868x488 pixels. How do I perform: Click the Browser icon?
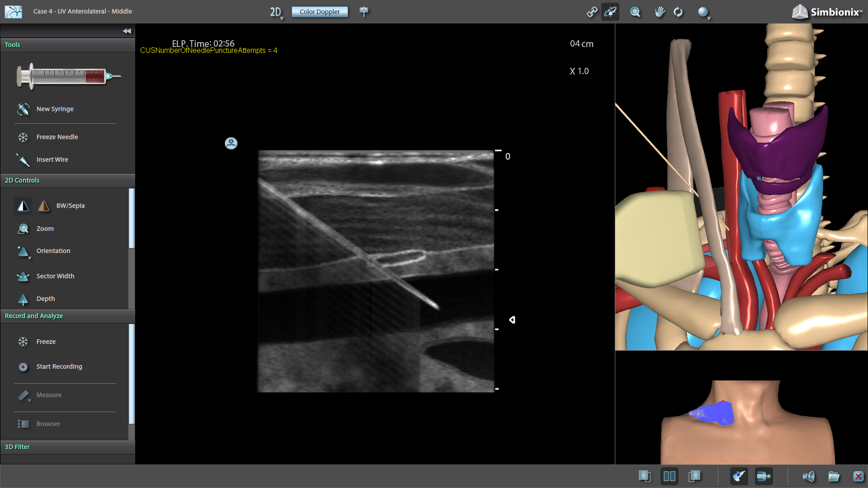point(23,424)
